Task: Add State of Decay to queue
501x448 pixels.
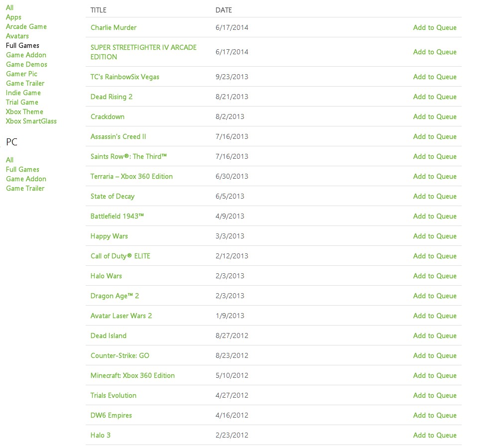Action: pos(435,197)
